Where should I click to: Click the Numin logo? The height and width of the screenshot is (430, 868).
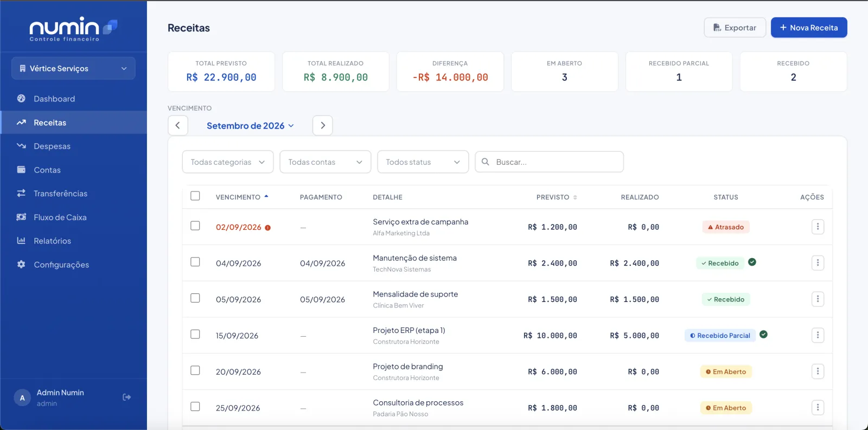click(x=73, y=29)
